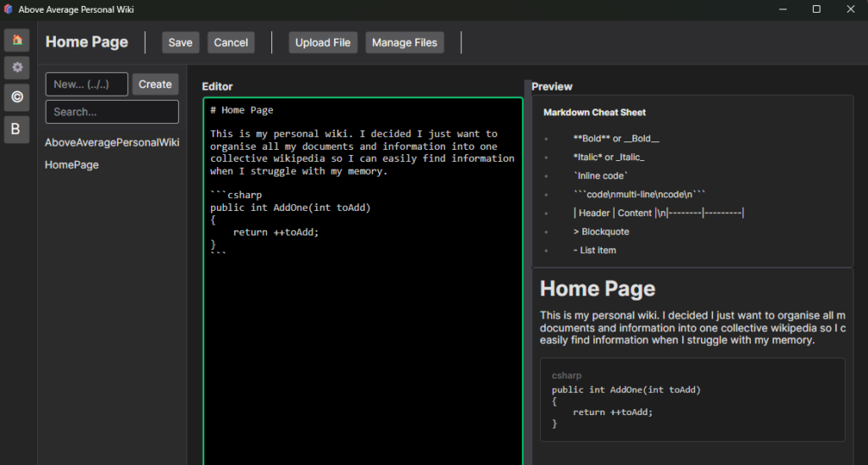The height and width of the screenshot is (465, 868).
Task: Click the Create button
Action: tap(155, 85)
